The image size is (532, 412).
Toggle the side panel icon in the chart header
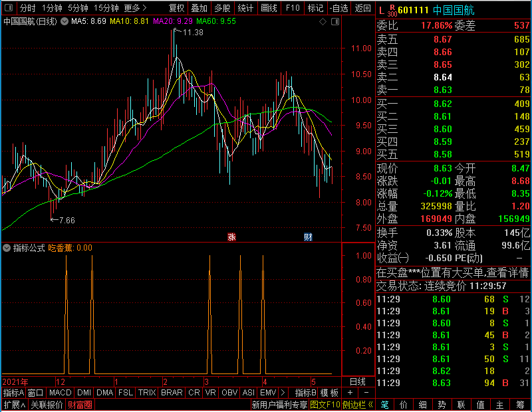tap(335, 22)
